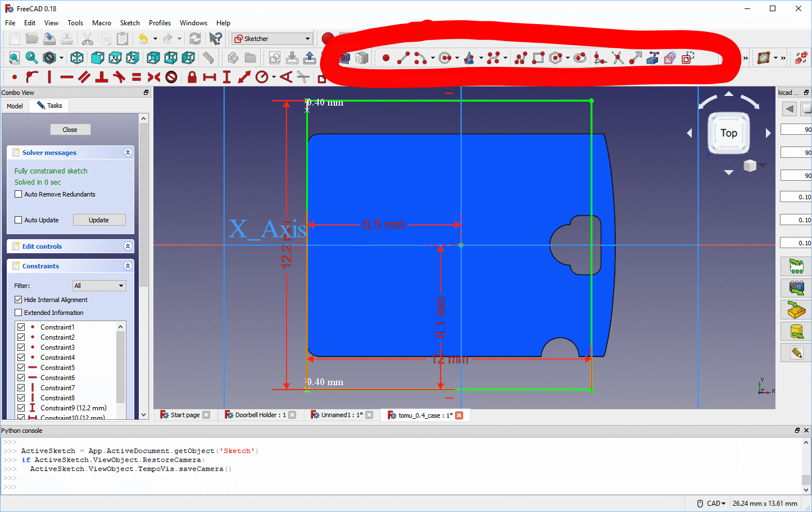Open the Sketch menu
This screenshot has height=512, width=812.
click(x=130, y=23)
